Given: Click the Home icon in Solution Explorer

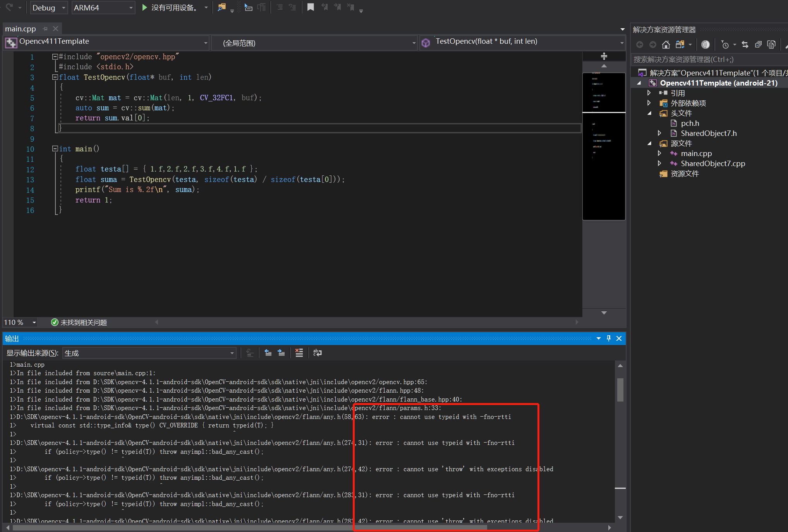Looking at the screenshot, I should [666, 45].
